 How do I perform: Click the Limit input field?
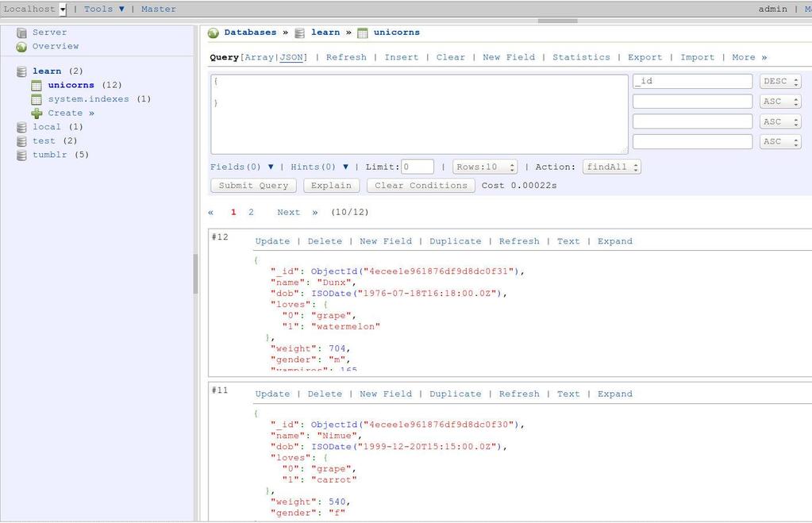(418, 167)
